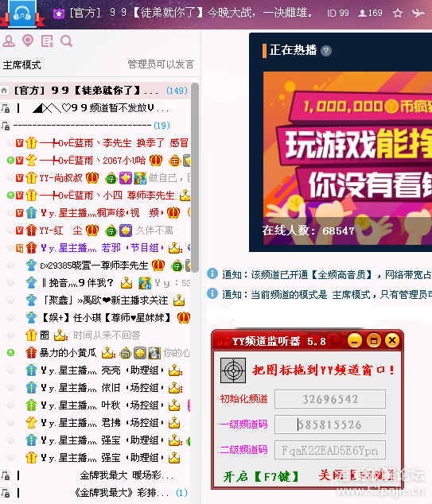Click the 初始化频道 input field
The height and width of the screenshot is (504, 432).
[330, 399]
